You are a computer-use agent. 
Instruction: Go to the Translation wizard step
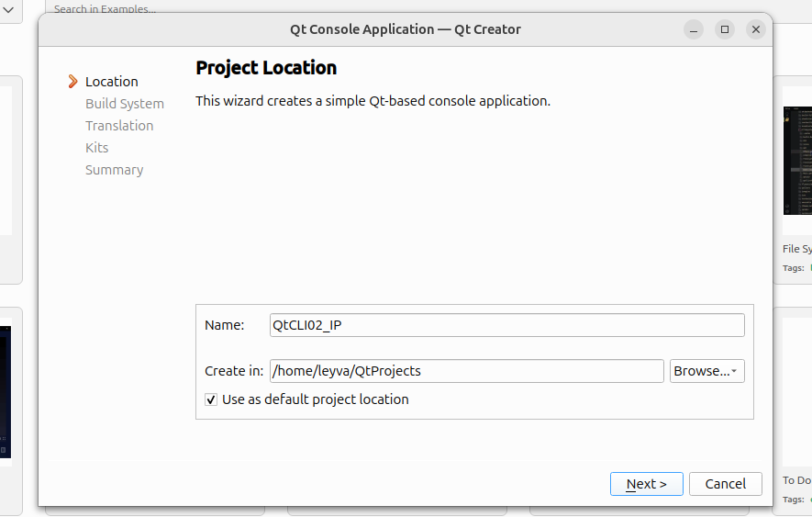(x=119, y=126)
